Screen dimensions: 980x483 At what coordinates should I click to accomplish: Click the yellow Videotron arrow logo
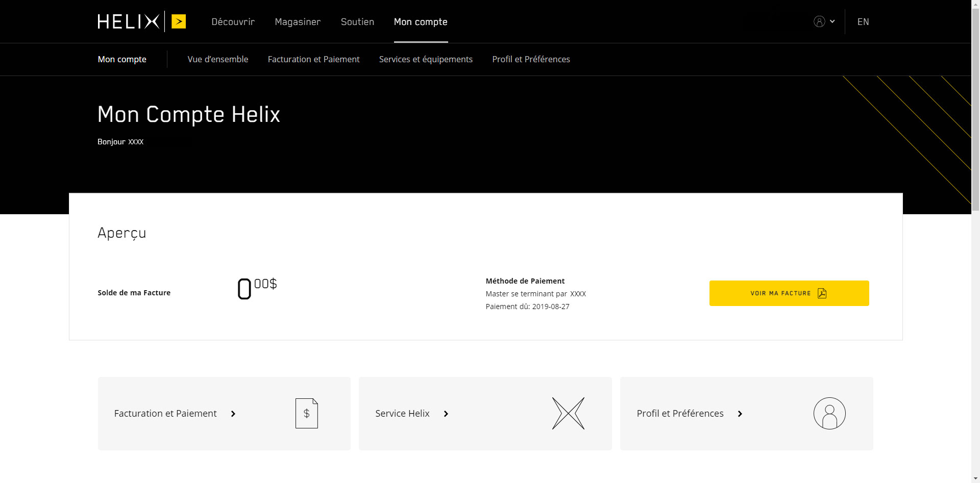[179, 21]
